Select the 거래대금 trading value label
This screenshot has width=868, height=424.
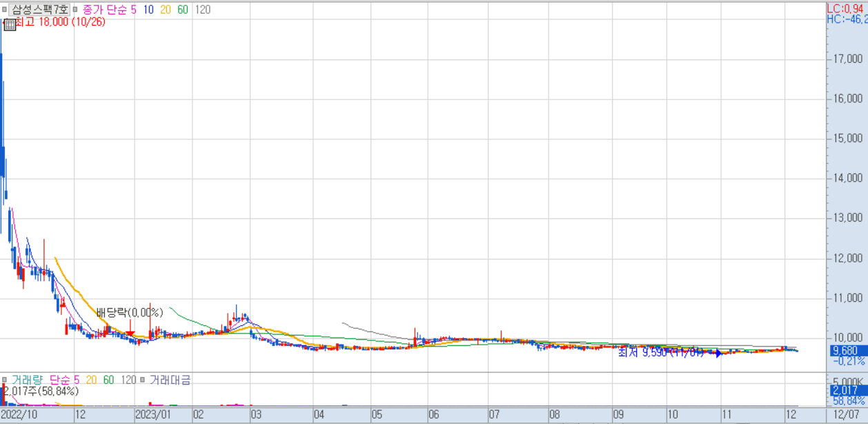coord(170,380)
